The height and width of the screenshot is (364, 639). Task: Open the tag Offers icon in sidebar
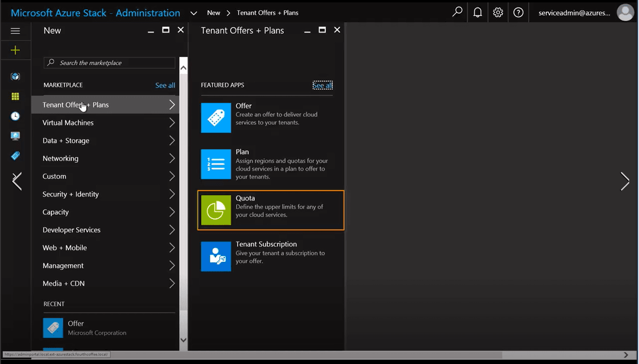point(15,155)
